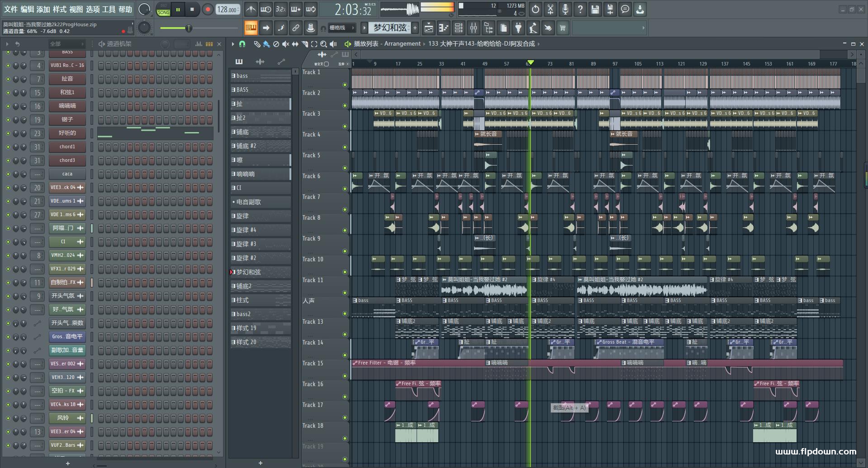868x468 pixels.
Task: Open the 全部 channel filter dropdown
Action: (66, 44)
